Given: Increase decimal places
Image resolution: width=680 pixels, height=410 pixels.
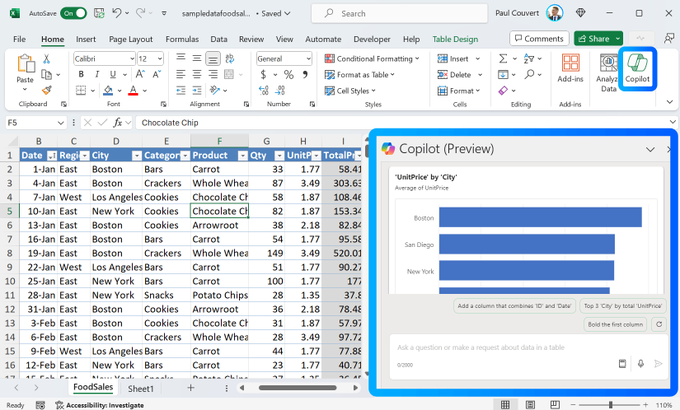Looking at the screenshot, I should (264, 90).
